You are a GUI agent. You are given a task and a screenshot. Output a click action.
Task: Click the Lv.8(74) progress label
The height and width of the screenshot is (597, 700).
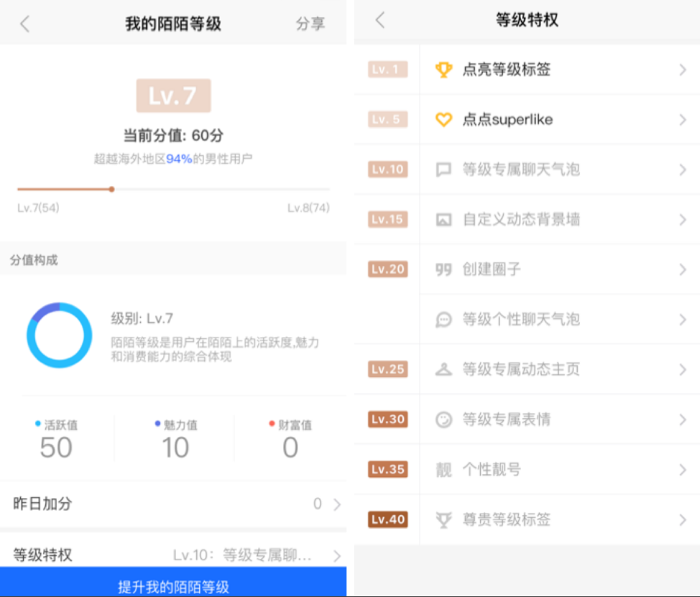pyautogui.click(x=308, y=208)
